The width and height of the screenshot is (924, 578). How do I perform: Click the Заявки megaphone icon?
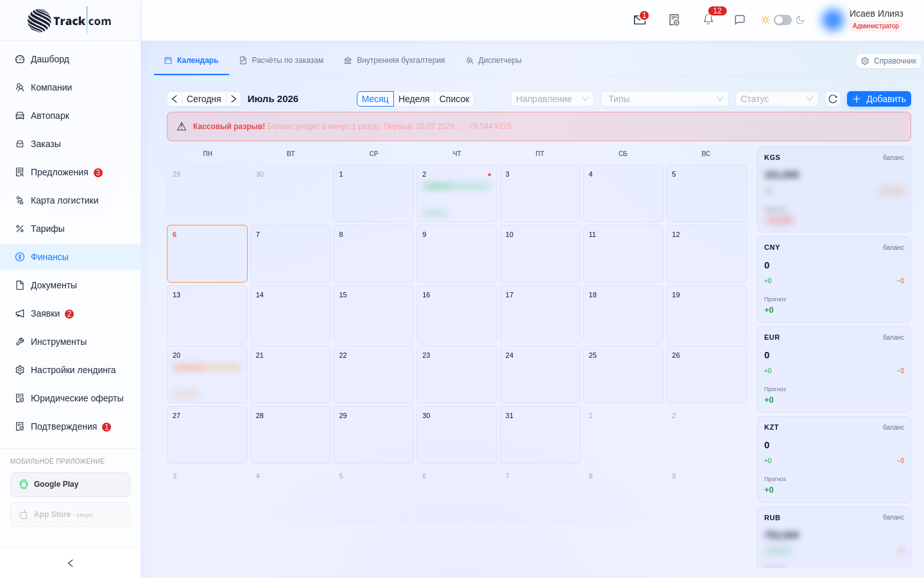tap(20, 313)
